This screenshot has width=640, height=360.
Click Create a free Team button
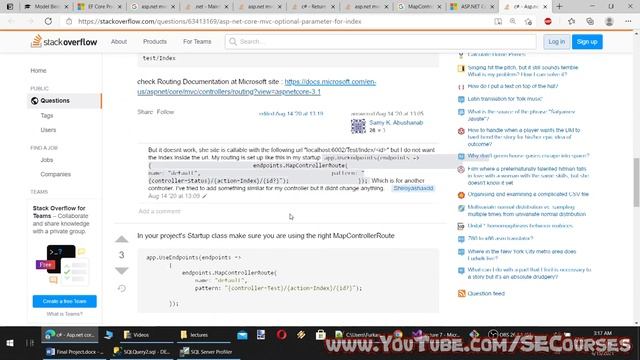(64, 301)
